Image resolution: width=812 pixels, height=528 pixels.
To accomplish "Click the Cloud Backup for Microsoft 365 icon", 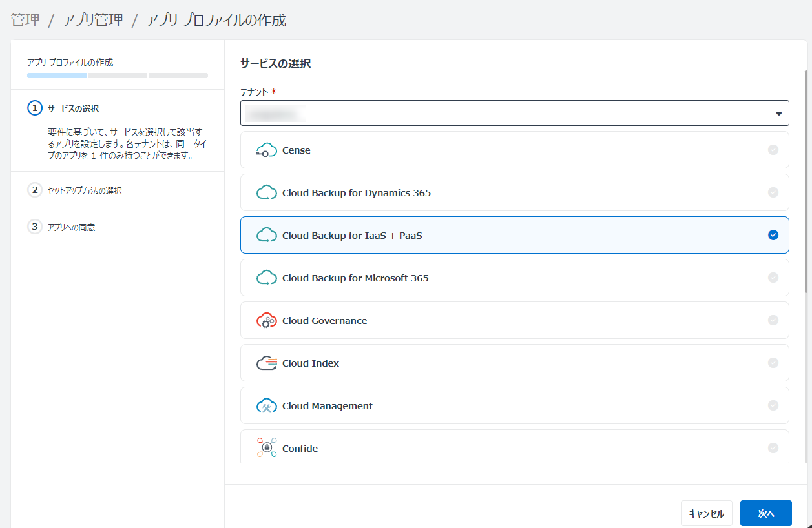I will click(x=267, y=278).
